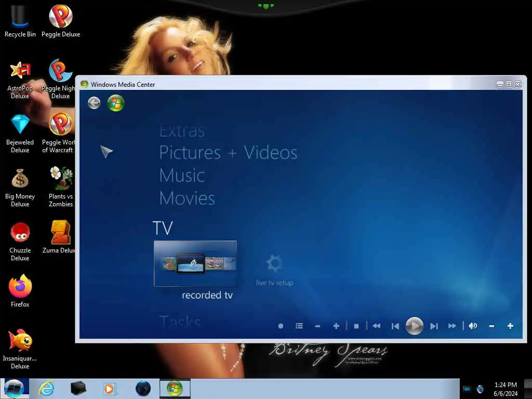Click the green Media Center start orb
532x399 pixels.
(116, 103)
